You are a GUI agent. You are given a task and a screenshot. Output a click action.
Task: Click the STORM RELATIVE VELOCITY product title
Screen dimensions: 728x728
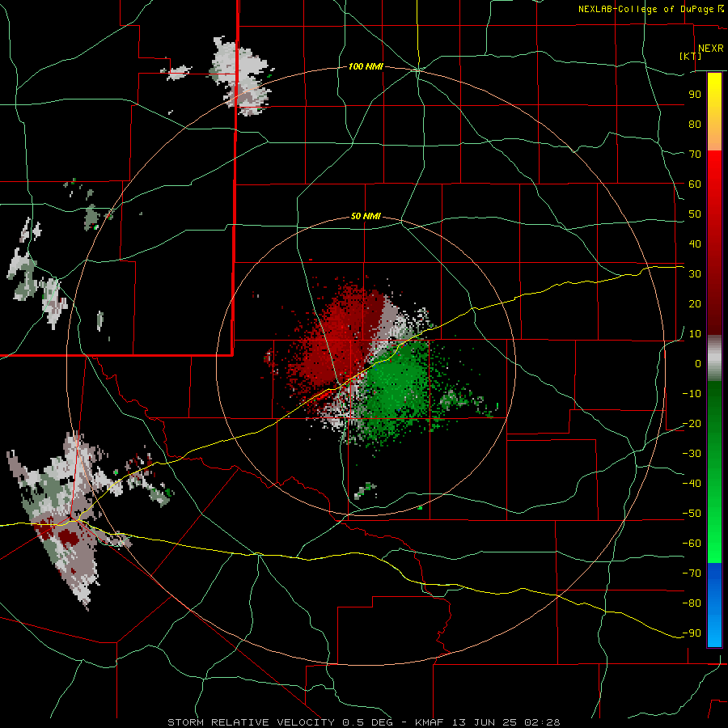pos(251,722)
